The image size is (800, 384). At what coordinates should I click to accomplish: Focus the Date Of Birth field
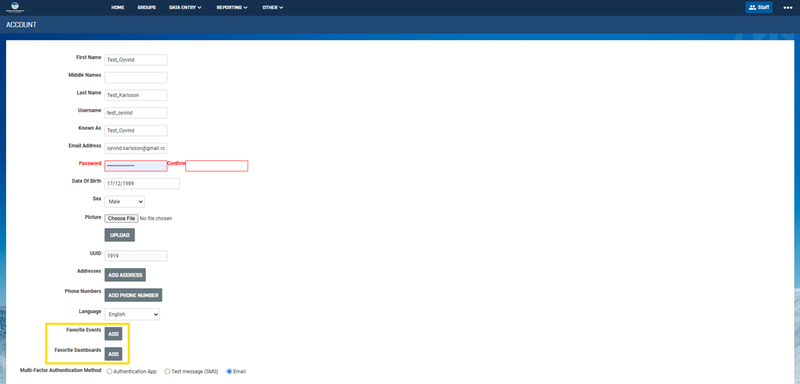142,184
